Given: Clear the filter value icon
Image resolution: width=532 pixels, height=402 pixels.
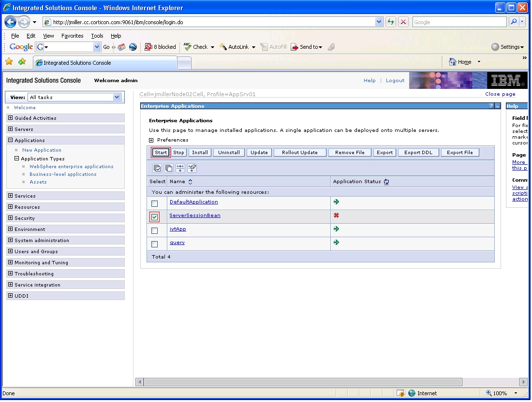Looking at the screenshot, I should (192, 168).
